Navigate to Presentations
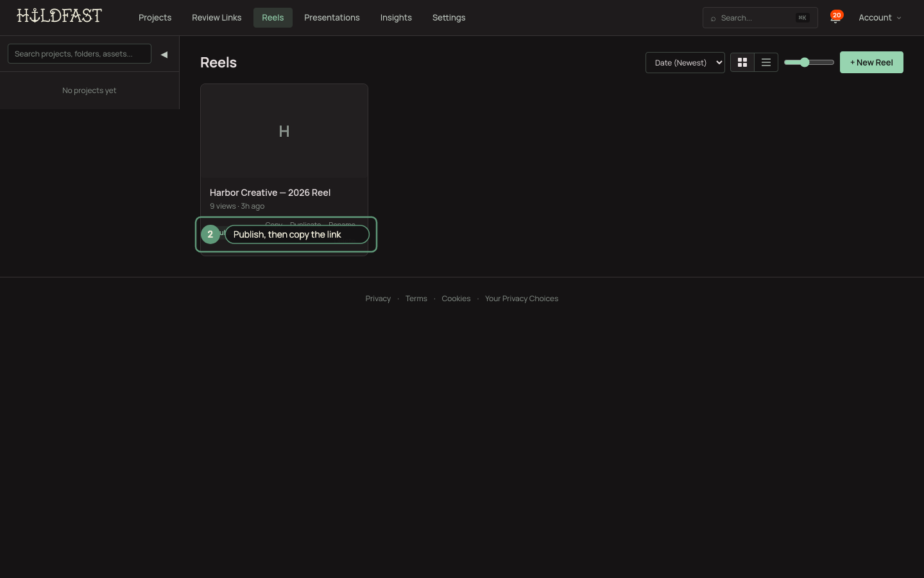The image size is (924, 578). point(332,17)
